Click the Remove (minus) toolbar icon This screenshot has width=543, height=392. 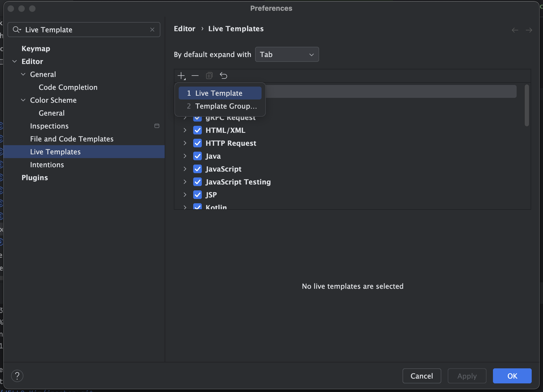(195, 76)
